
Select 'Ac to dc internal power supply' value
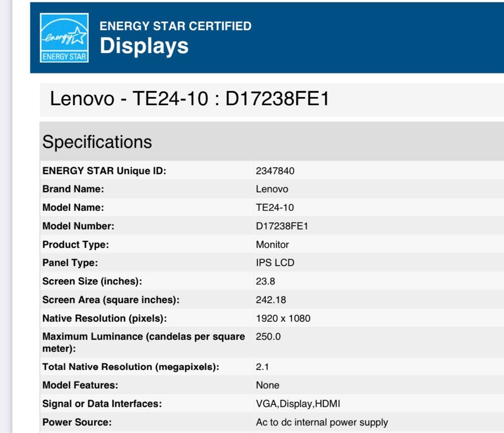[322, 422]
